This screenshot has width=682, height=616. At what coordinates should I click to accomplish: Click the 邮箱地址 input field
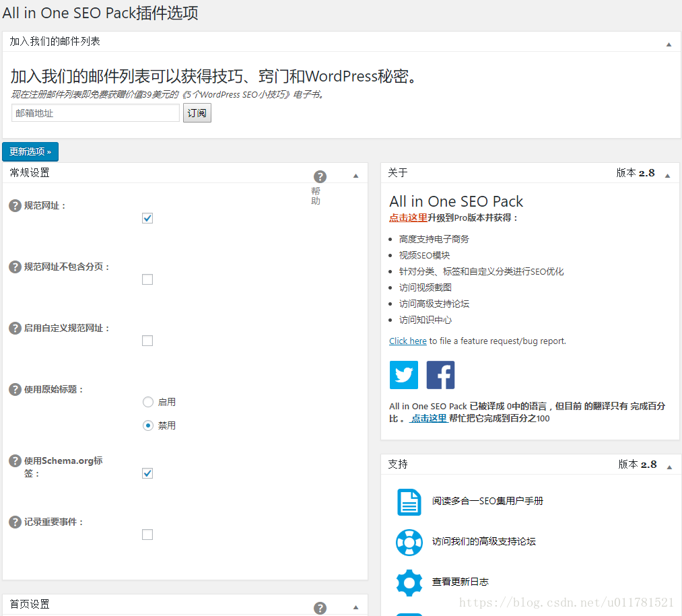(x=95, y=113)
